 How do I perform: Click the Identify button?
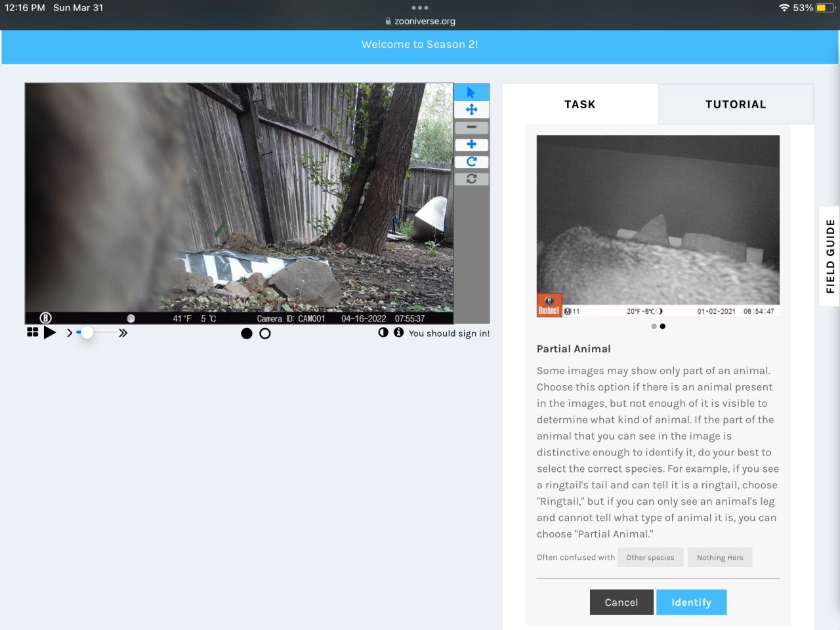[692, 602]
